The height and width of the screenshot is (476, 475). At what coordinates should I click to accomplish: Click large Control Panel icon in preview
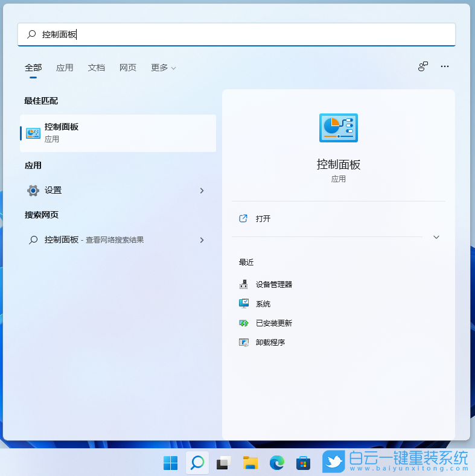click(339, 128)
